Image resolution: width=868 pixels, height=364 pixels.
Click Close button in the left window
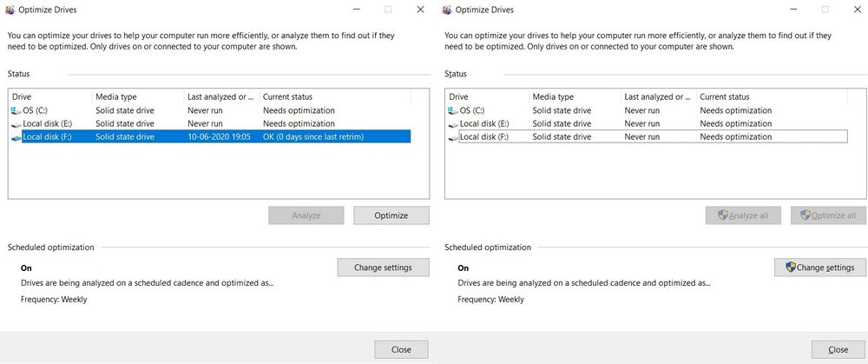click(x=401, y=349)
